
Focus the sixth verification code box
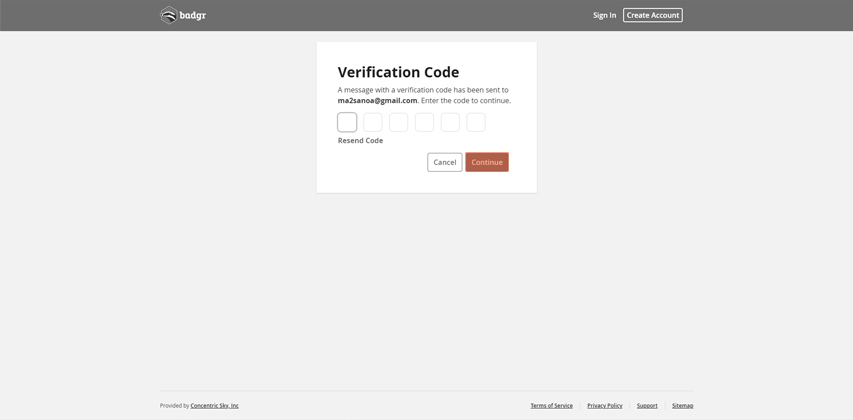coord(476,122)
